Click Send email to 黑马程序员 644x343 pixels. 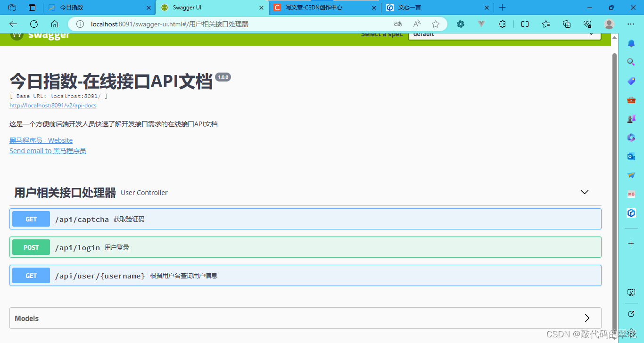tap(48, 151)
